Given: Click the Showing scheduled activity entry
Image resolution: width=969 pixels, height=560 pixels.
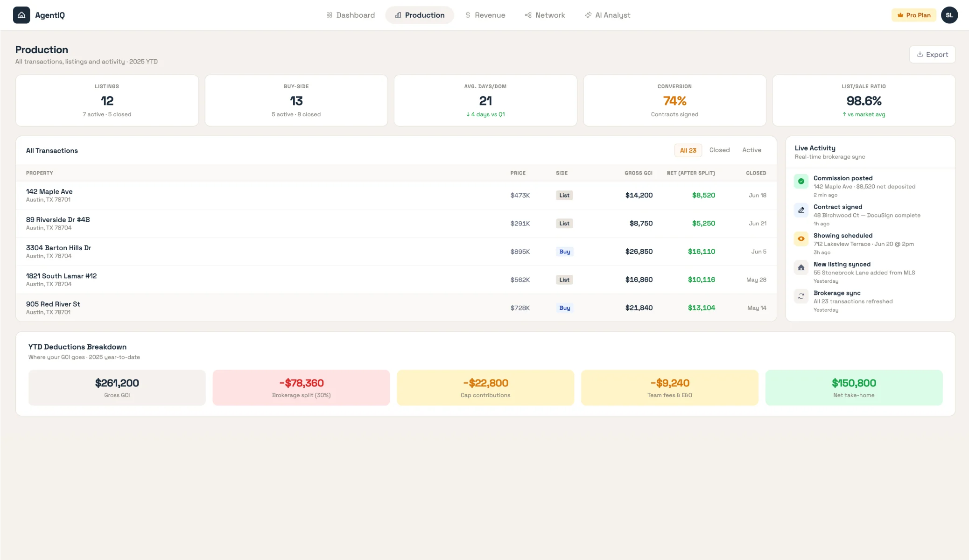Looking at the screenshot, I should point(864,244).
